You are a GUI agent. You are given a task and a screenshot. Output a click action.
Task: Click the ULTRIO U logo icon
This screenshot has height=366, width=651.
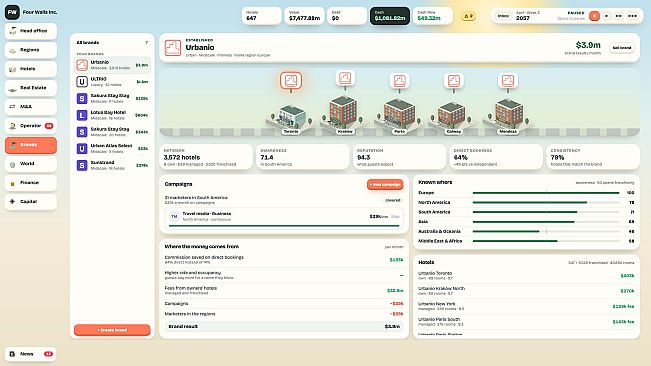(82, 82)
